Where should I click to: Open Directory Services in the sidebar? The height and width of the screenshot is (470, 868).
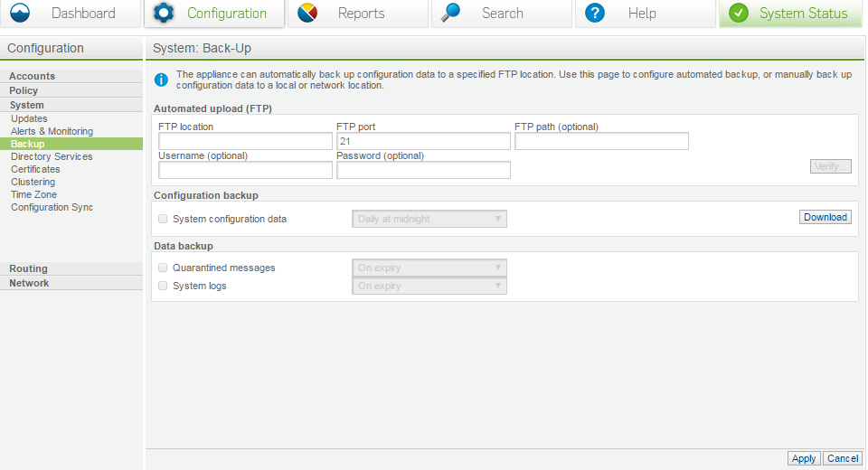(x=52, y=156)
